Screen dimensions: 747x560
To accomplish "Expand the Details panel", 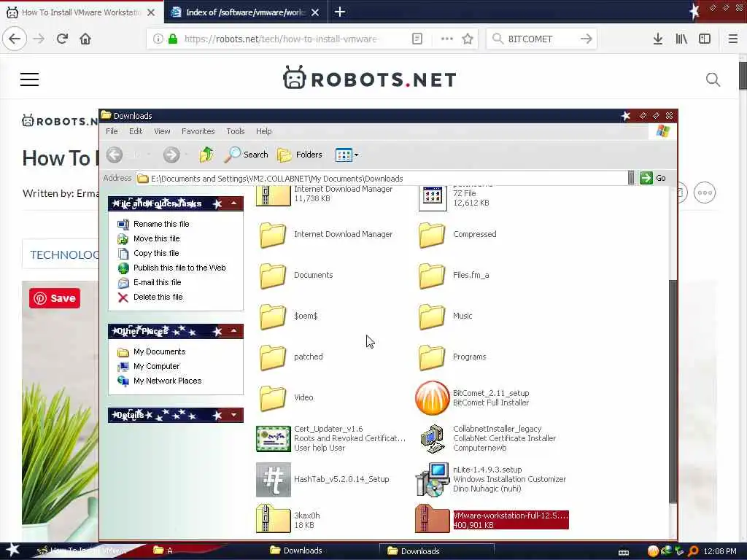I will 234,415.
